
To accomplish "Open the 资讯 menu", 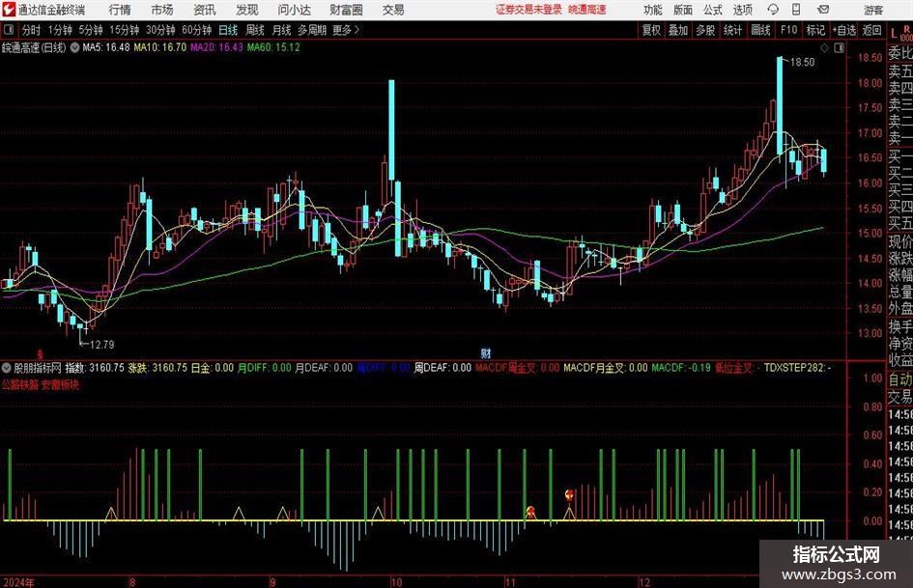I will 205,10.
